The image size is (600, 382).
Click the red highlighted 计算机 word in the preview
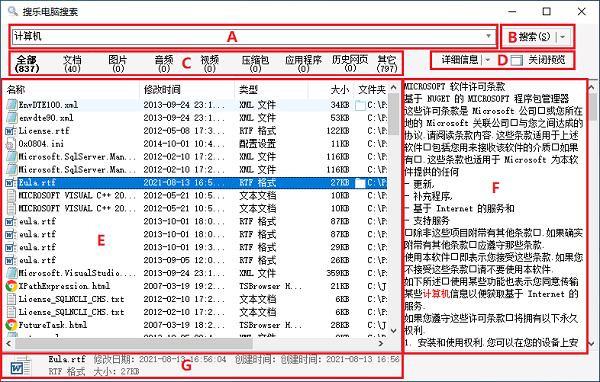pos(436,294)
